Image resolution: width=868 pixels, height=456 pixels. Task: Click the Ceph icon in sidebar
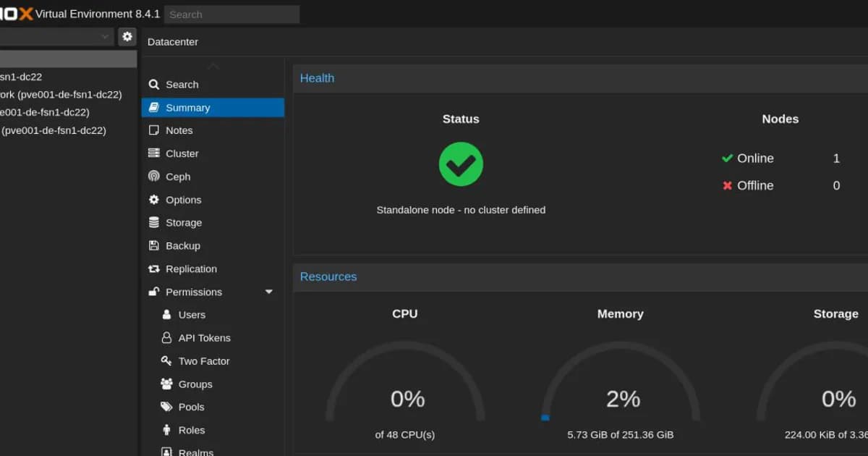pos(153,177)
